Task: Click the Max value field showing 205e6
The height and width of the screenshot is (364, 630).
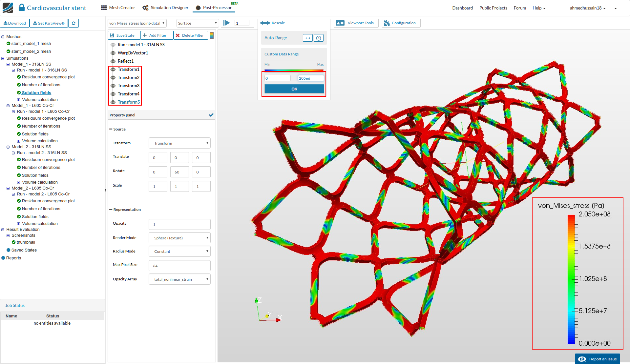Action: click(x=310, y=78)
